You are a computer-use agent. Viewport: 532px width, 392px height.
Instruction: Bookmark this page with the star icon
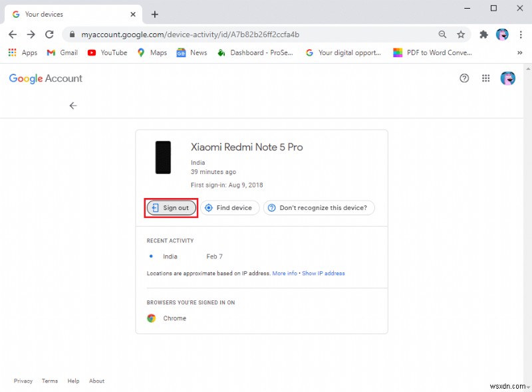(460, 34)
